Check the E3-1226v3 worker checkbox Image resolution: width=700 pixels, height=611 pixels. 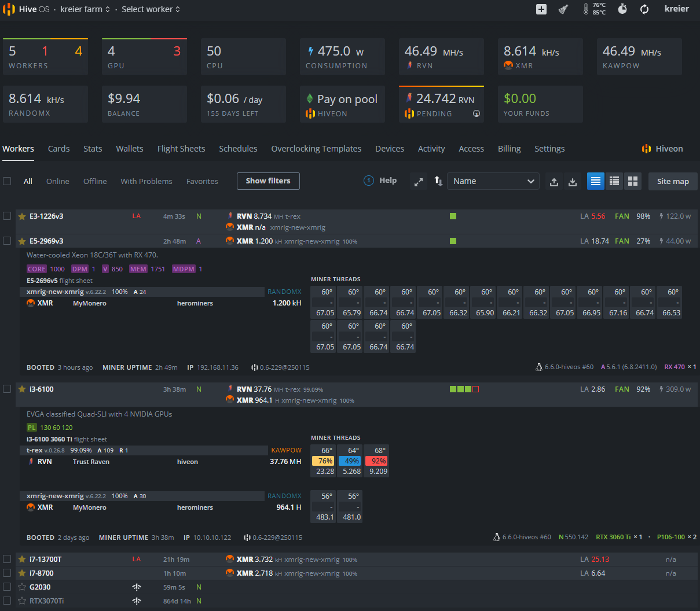pyautogui.click(x=7, y=216)
